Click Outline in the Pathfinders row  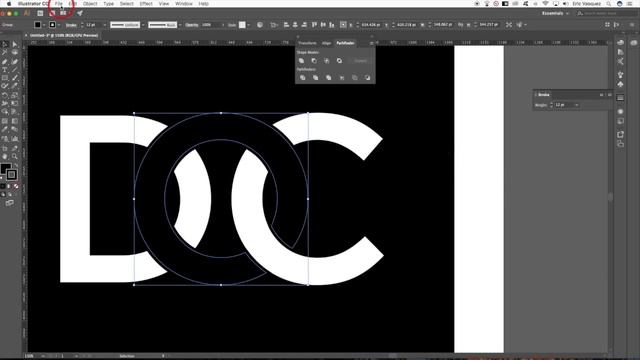[x=355, y=78]
